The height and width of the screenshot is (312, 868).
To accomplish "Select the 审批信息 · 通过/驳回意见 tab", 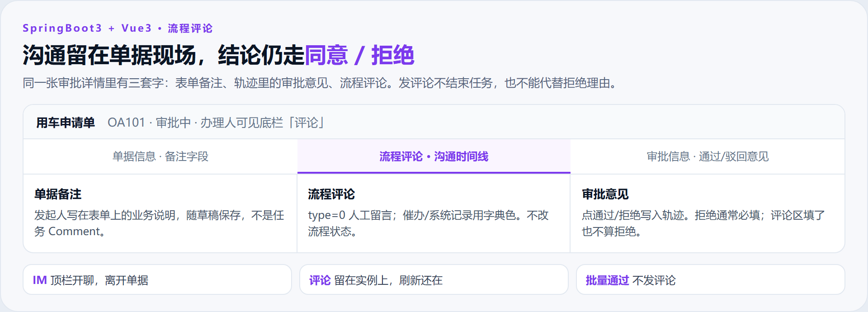I will click(708, 156).
